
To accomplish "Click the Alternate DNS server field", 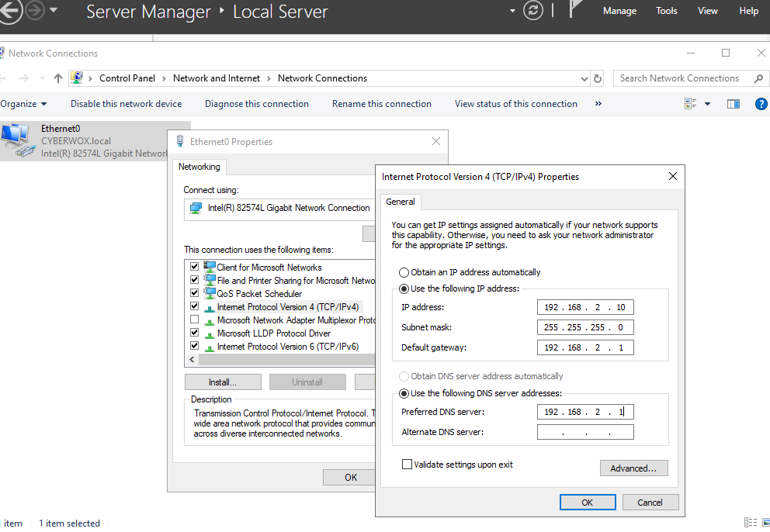I will 585,432.
